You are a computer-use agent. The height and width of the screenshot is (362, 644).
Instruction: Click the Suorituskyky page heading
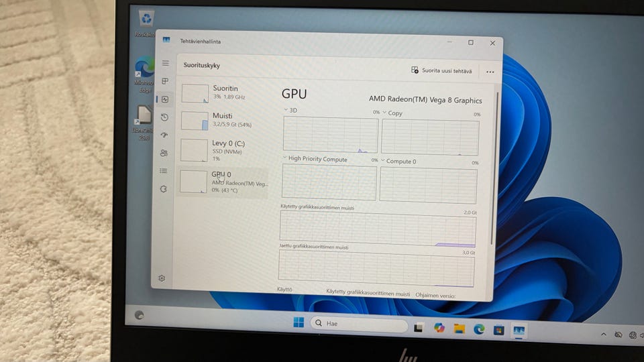pyautogui.click(x=202, y=65)
